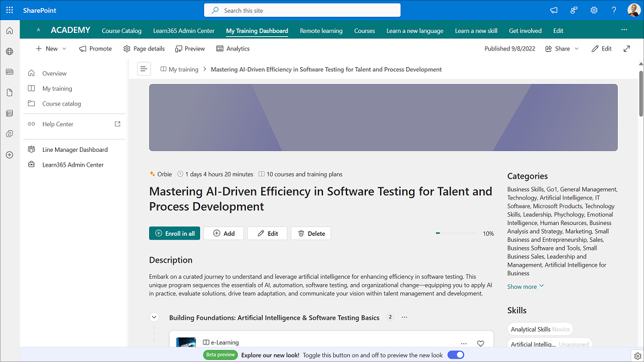Open the SharePoint app launcher waffle
Viewport: 644px width, 362px height.
click(x=9, y=10)
